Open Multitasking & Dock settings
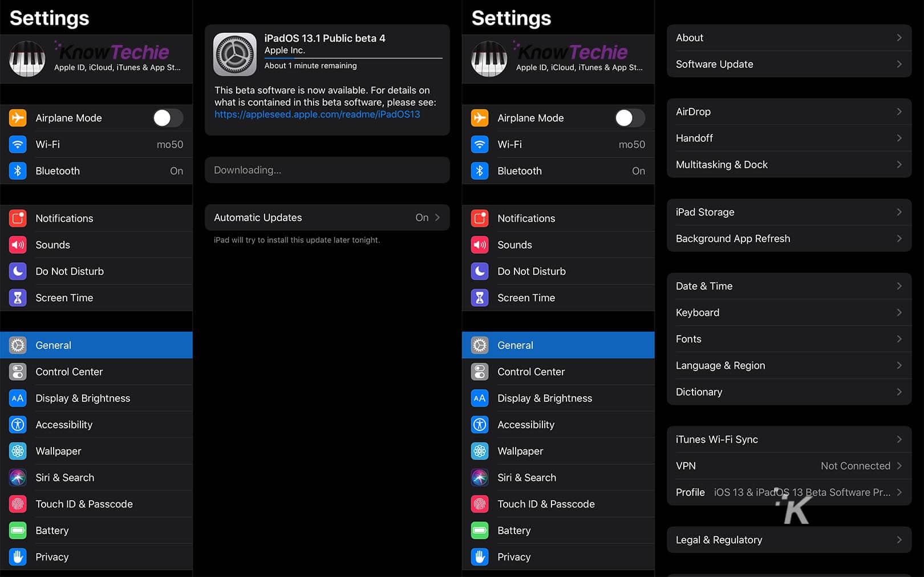Screen dimensions: 924x577 [789, 165]
